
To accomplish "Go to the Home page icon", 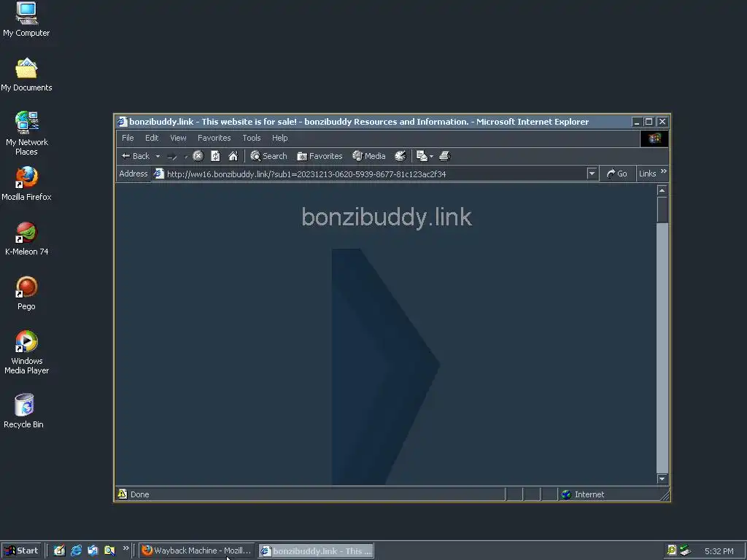I will (x=233, y=156).
